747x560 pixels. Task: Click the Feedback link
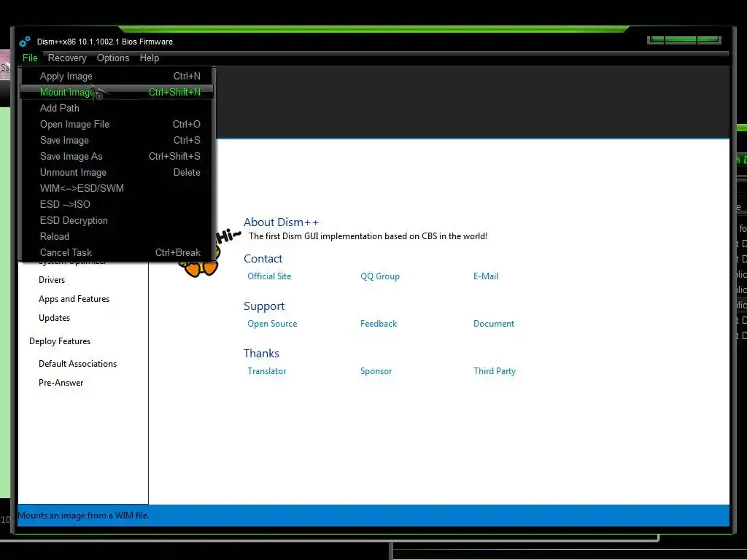pyautogui.click(x=379, y=324)
